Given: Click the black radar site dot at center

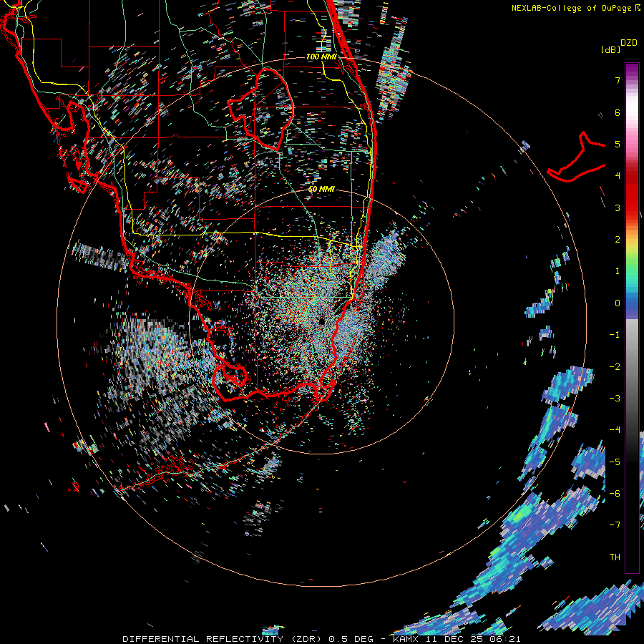Looking at the screenshot, I should click(x=321, y=321).
